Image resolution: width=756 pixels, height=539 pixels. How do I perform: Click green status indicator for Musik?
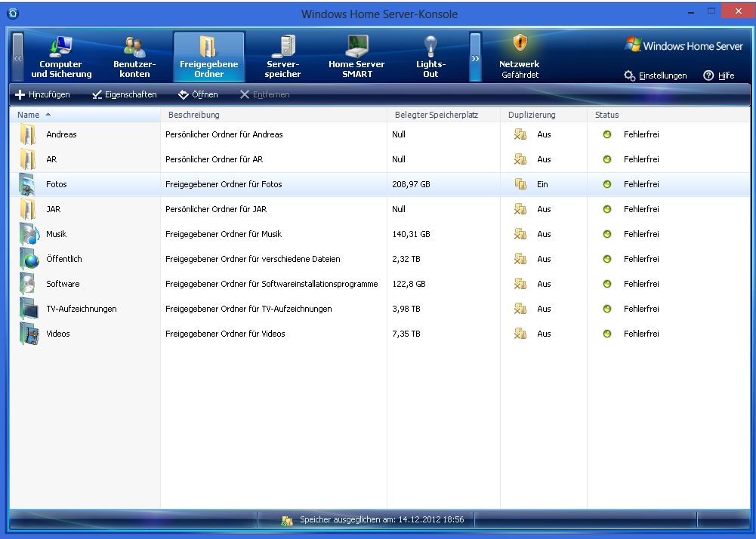click(x=607, y=234)
